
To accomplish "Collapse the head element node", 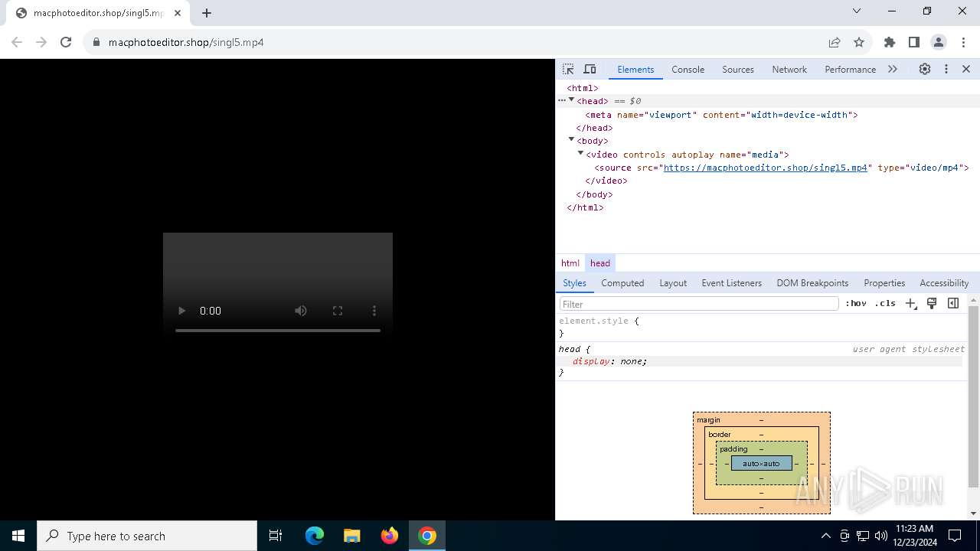I will pos(571,100).
